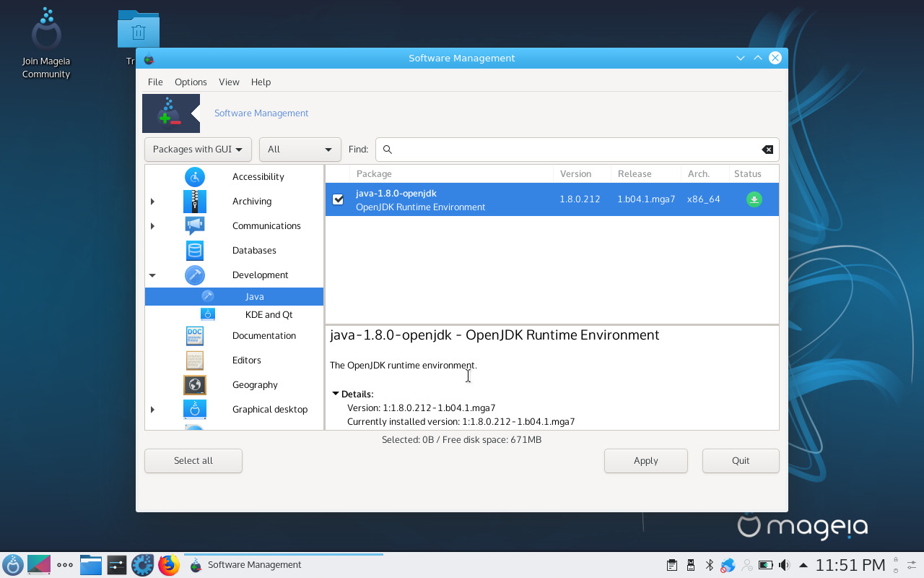Click the network disconnected globe tray icon

(x=728, y=565)
